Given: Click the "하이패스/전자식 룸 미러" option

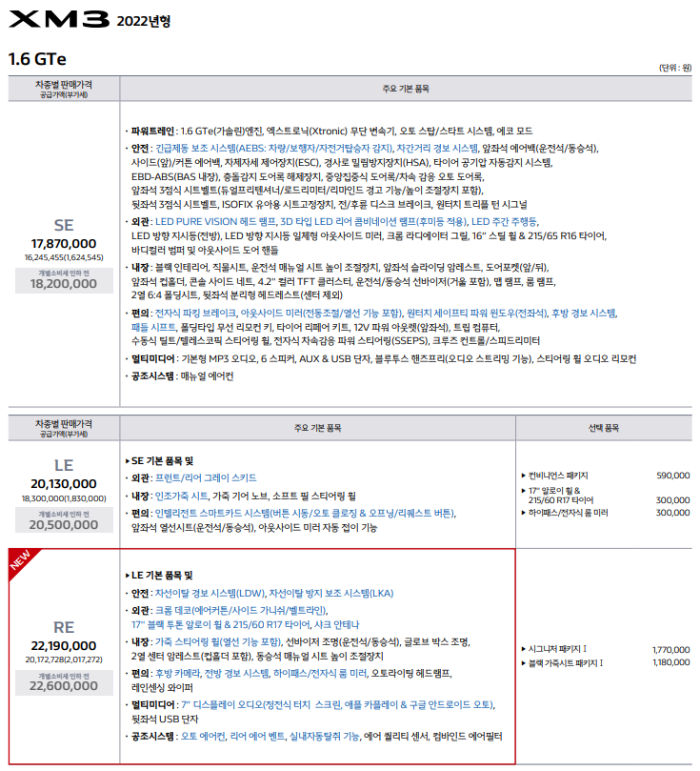Looking at the screenshot, I should click(568, 513).
